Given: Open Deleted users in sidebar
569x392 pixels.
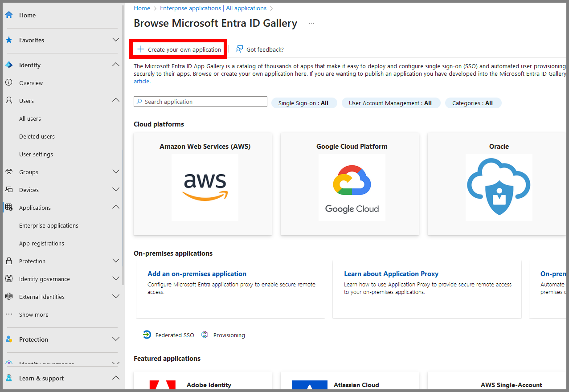Looking at the screenshot, I should [37, 136].
